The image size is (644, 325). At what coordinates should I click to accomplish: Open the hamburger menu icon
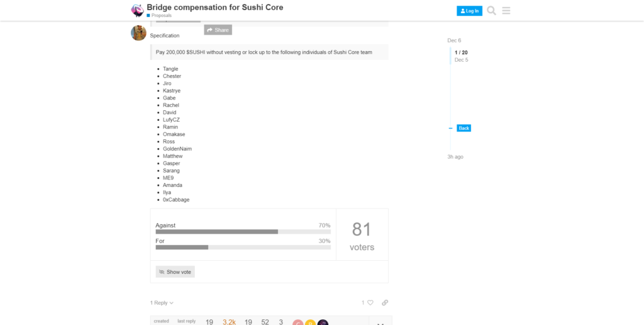[x=506, y=11]
